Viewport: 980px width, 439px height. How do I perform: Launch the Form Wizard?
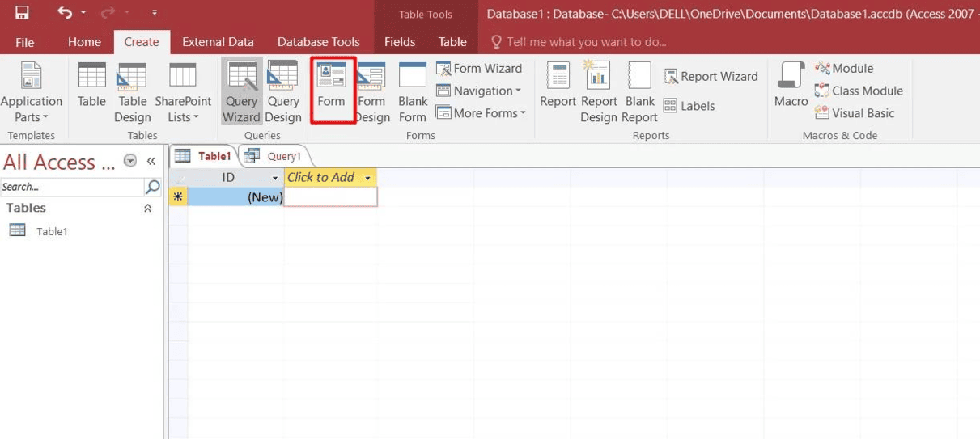click(479, 69)
